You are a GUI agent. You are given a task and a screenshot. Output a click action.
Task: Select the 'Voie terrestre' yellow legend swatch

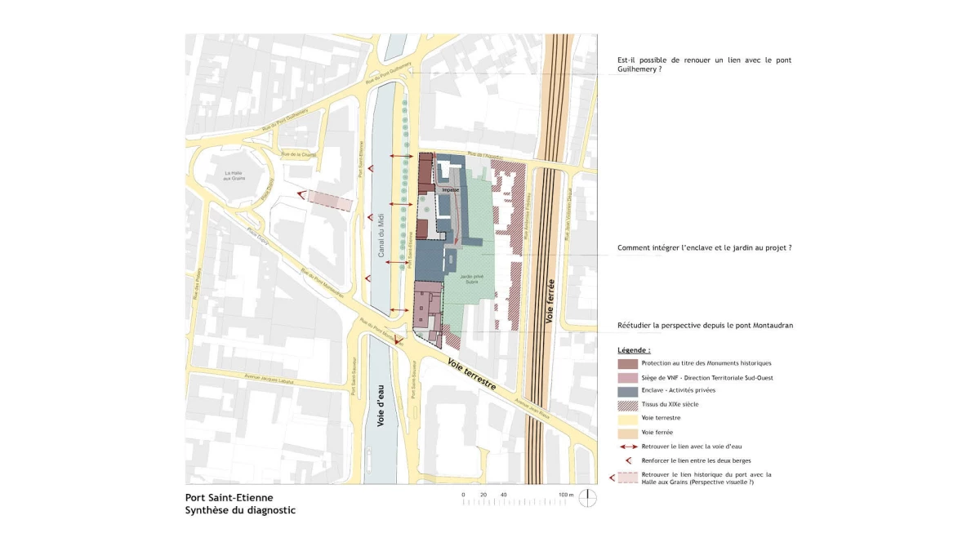(x=627, y=418)
